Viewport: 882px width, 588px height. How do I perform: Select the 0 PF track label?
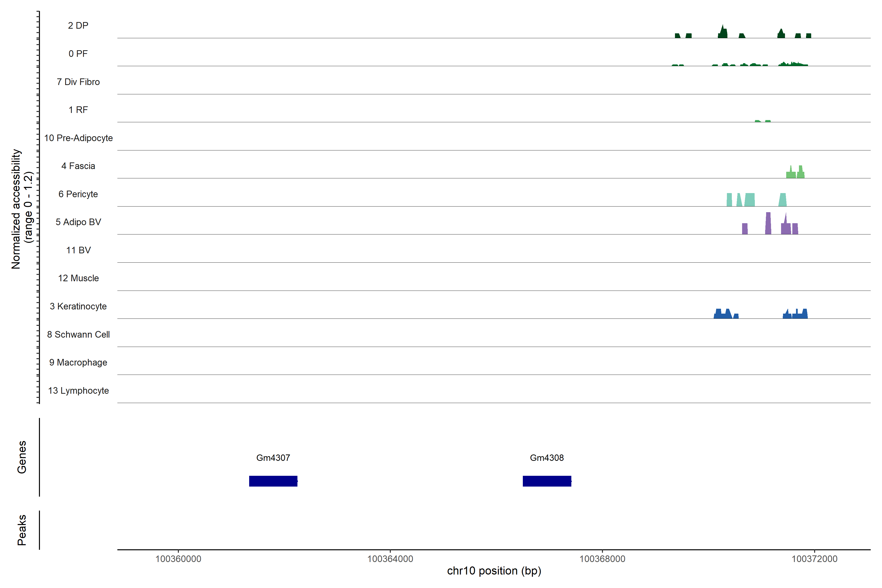(78, 54)
